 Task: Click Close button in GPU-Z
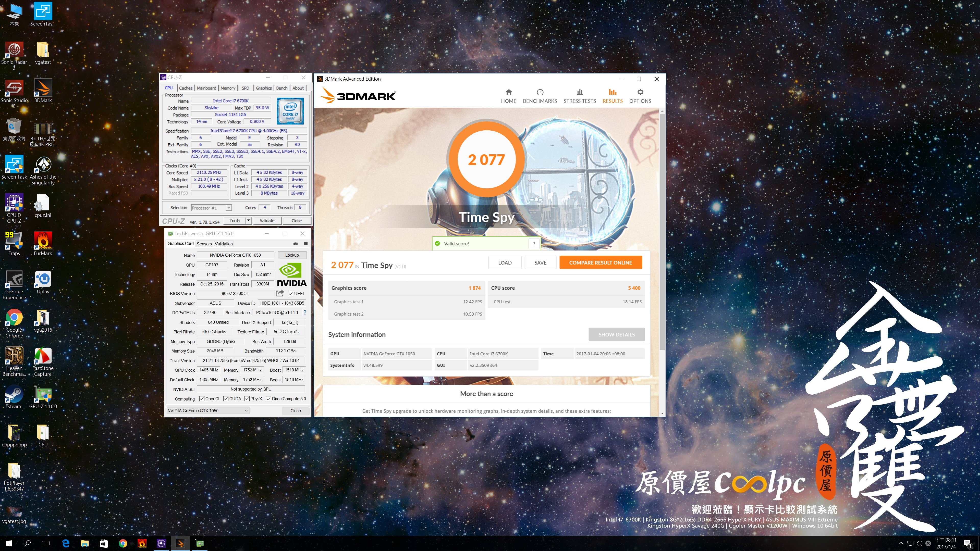click(x=296, y=411)
